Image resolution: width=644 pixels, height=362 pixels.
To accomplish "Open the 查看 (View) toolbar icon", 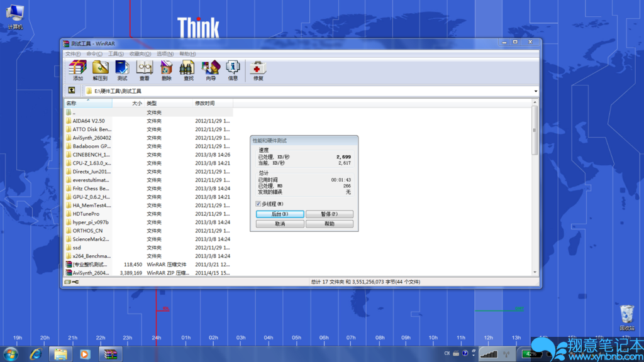I will click(144, 70).
